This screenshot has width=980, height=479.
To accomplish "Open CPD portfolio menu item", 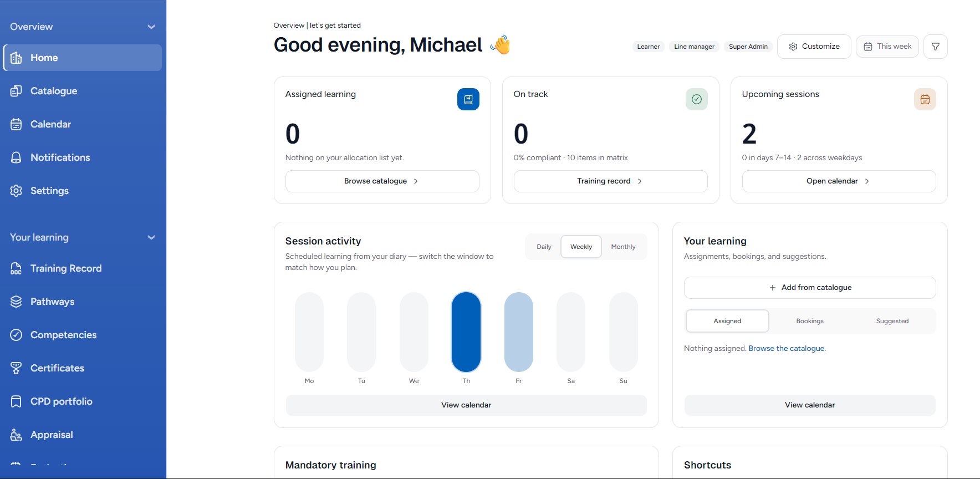I will (x=83, y=401).
